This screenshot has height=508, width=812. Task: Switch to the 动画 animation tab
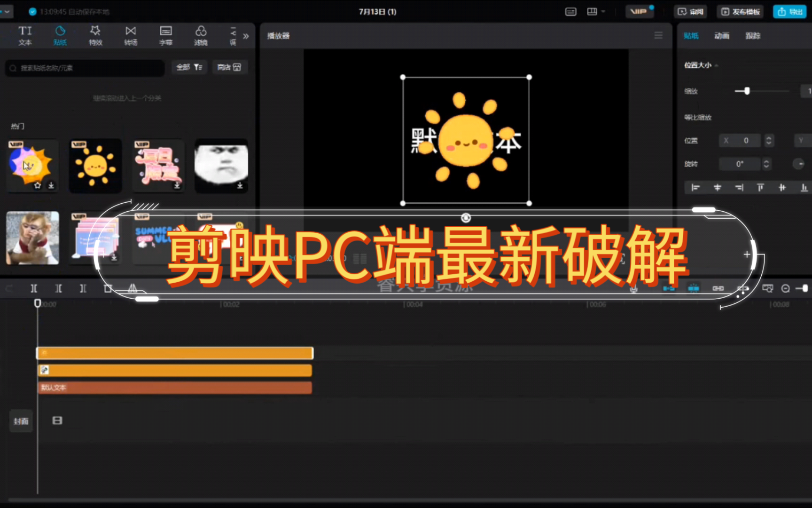[722, 36]
